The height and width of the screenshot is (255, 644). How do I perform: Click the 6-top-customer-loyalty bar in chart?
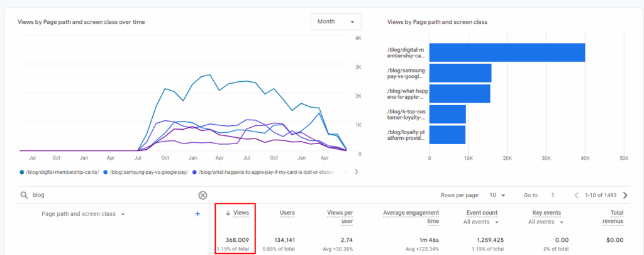[448, 115]
